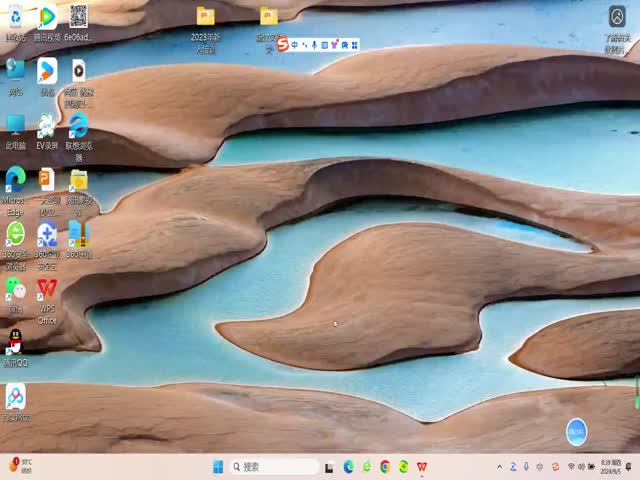Open the Lenovo Browser desktop icon
Viewport: 640px width, 480px height.
[78, 126]
